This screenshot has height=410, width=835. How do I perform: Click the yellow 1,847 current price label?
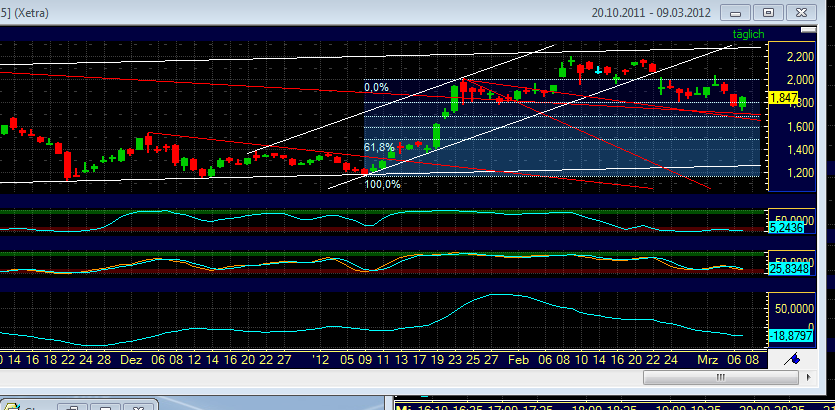coord(783,97)
